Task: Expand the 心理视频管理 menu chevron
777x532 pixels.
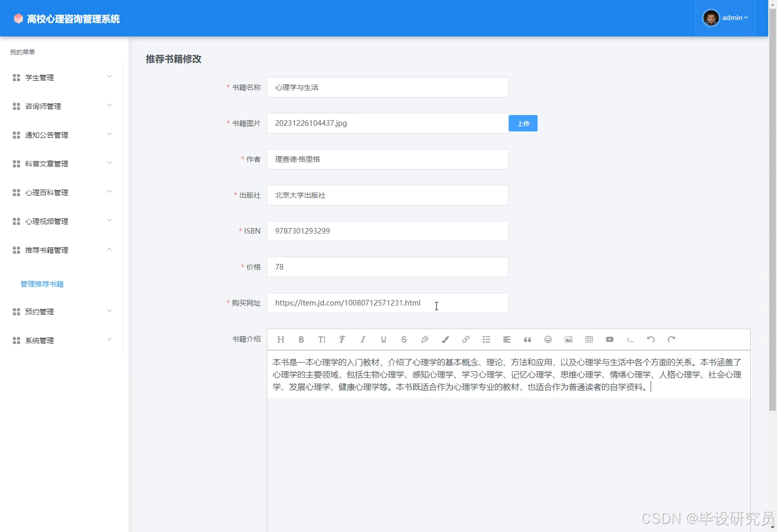Action: coord(109,221)
